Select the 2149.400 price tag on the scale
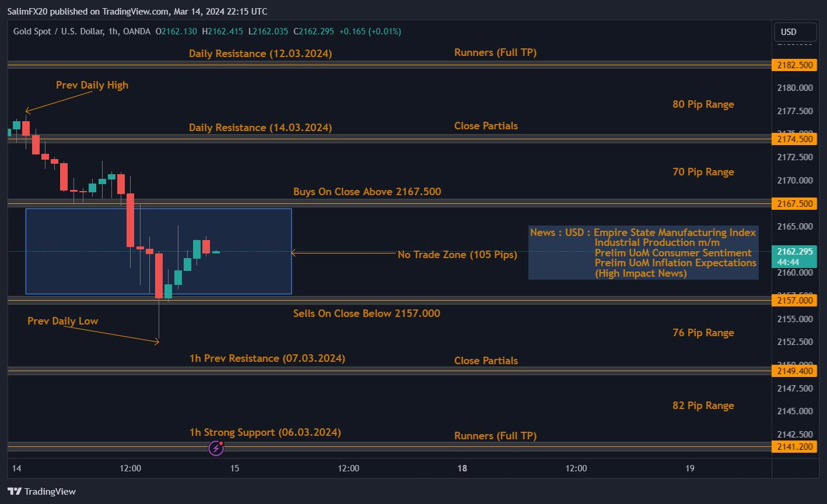This screenshot has height=504, width=827. point(794,371)
